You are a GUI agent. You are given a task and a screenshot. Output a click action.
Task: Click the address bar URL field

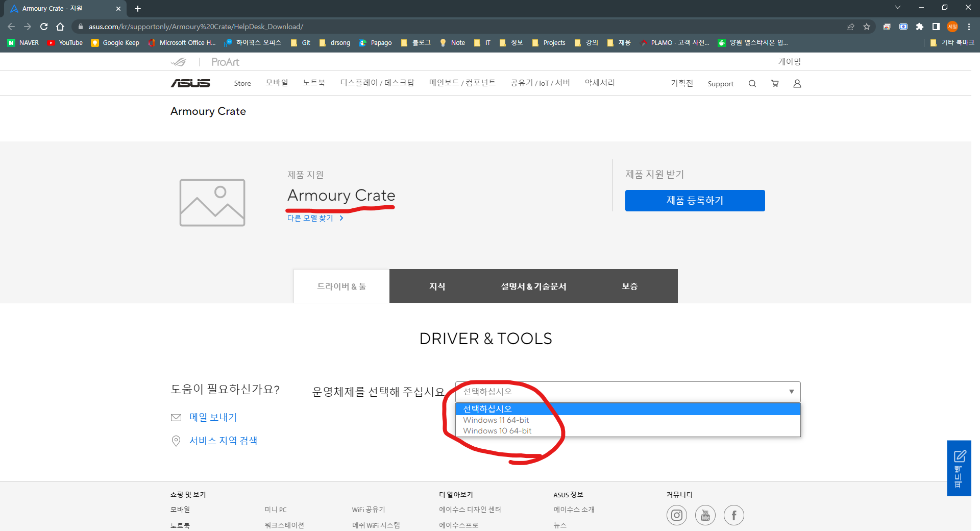click(x=459, y=27)
